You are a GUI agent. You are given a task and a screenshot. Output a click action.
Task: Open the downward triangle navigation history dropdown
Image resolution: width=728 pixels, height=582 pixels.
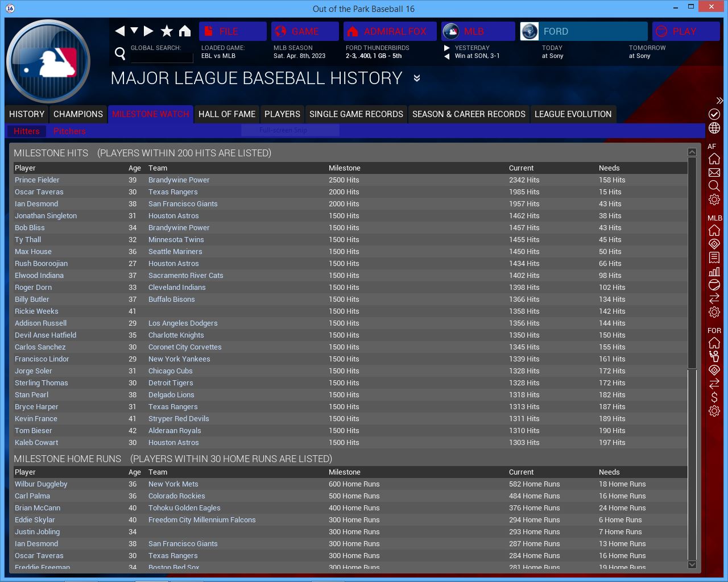click(134, 31)
